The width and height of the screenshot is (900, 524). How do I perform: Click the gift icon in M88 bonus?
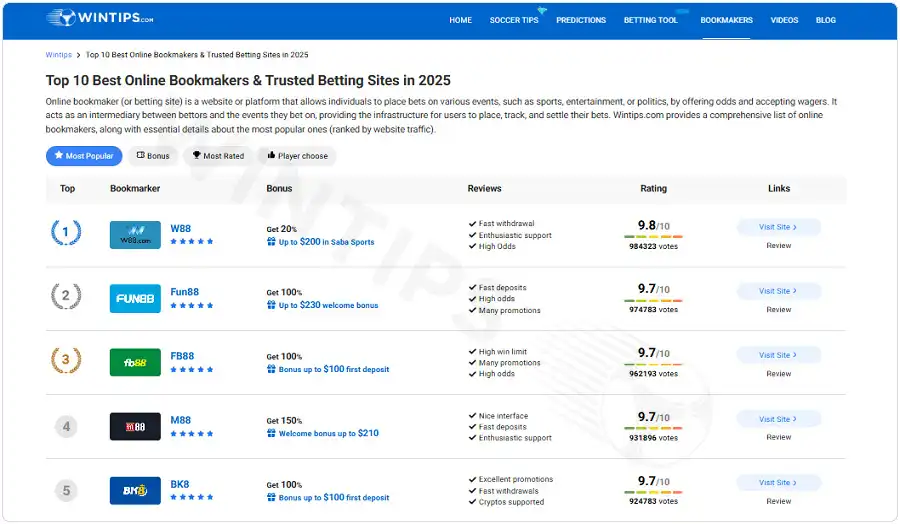[271, 433]
